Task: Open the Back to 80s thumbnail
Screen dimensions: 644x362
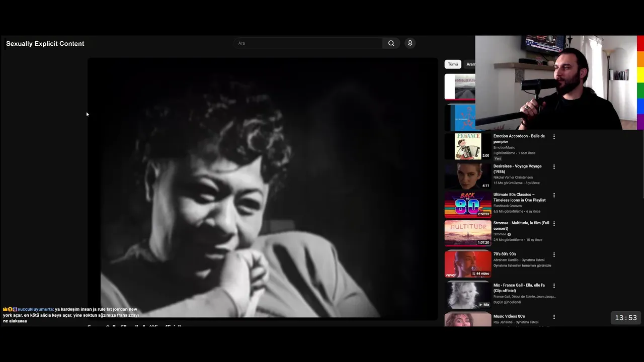Action: pos(468,204)
